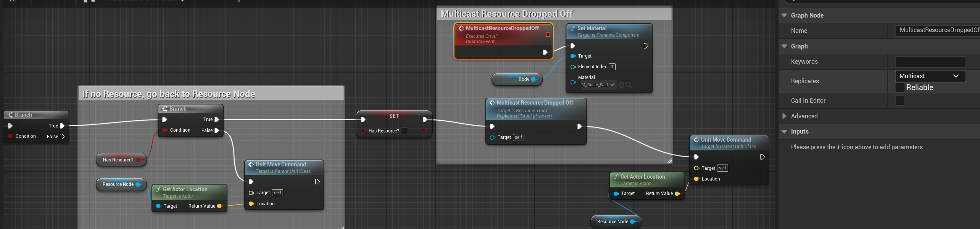Open the M_Basic_Wall material dropdown
This screenshot has width=980, height=229.
598,85
